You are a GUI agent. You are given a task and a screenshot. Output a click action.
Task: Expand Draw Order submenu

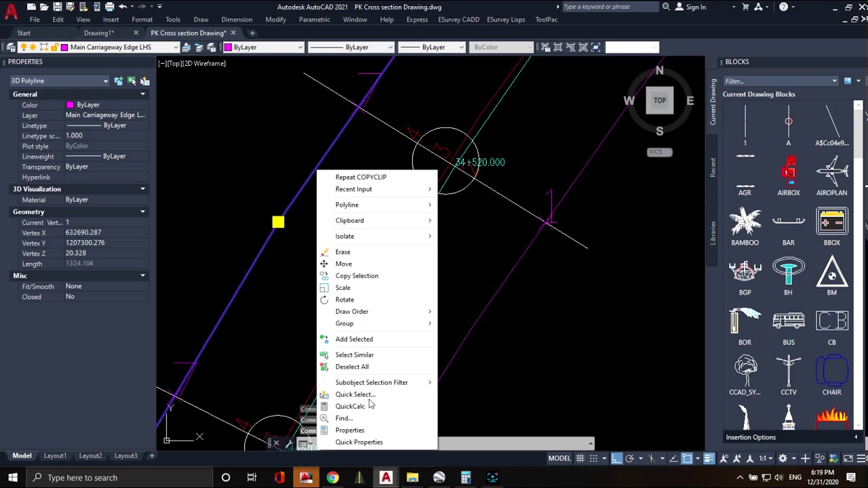pyautogui.click(x=377, y=311)
